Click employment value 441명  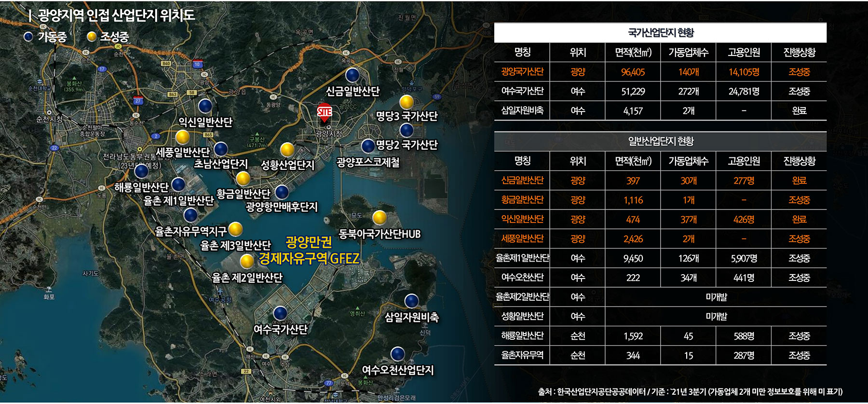(744, 278)
